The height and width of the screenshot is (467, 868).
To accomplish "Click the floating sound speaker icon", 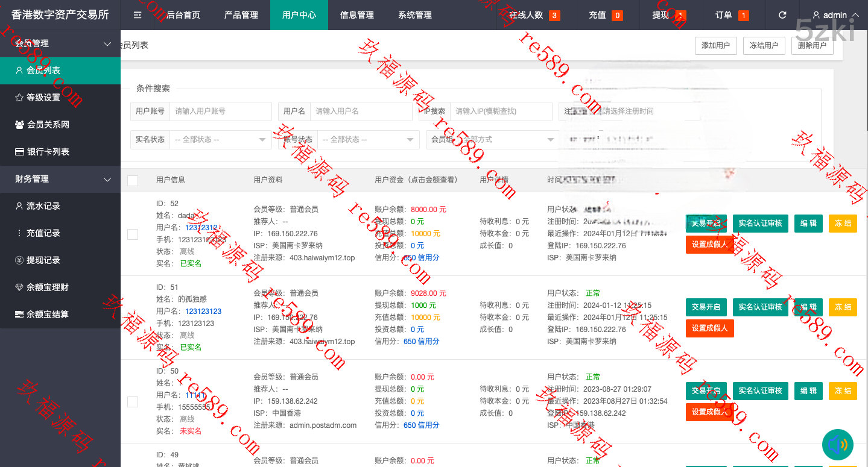I will pos(837,445).
